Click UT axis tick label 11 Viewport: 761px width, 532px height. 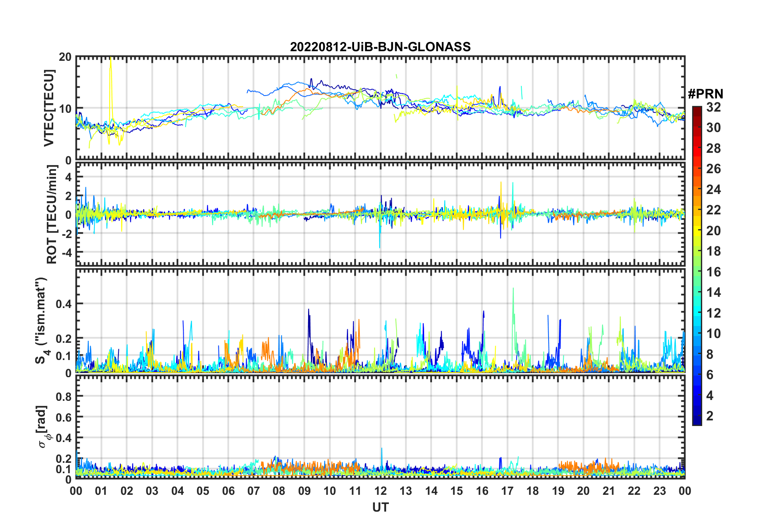coord(355,491)
